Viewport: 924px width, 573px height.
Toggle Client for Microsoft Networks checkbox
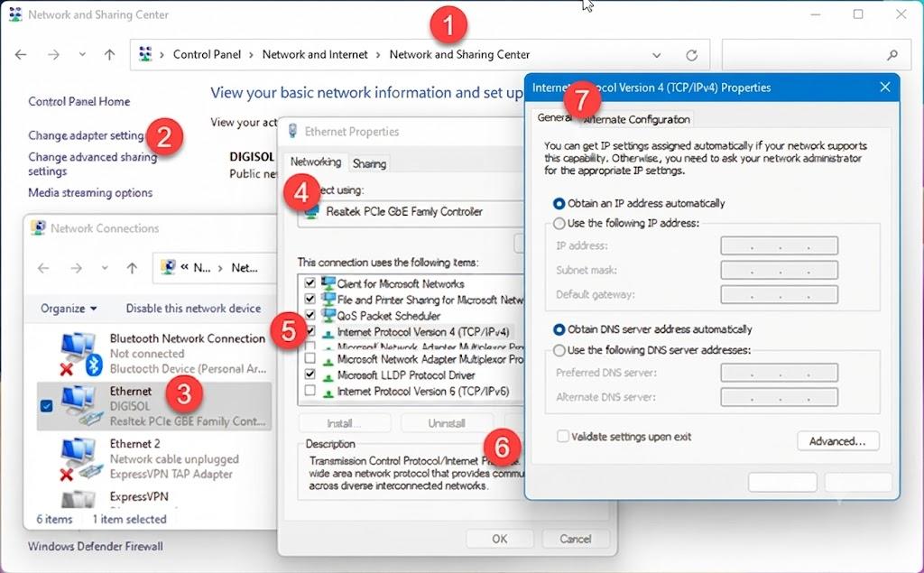coord(310,282)
